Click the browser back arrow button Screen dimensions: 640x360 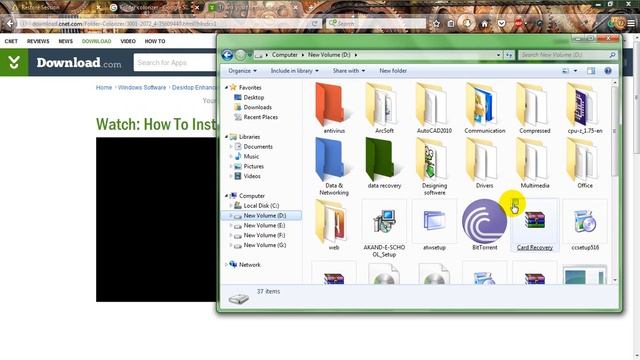coord(10,23)
